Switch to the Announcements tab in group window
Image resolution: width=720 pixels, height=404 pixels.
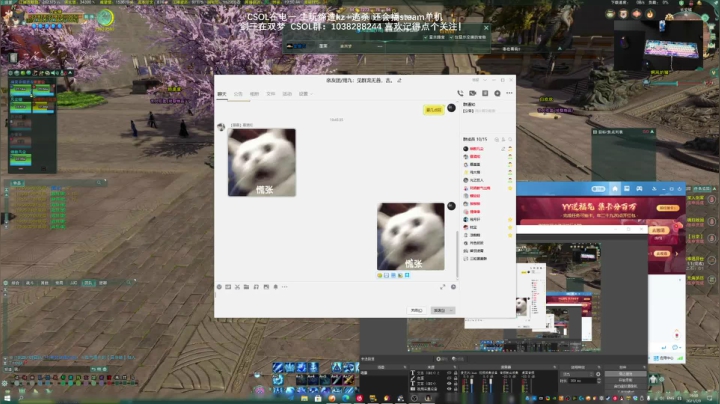(238, 94)
